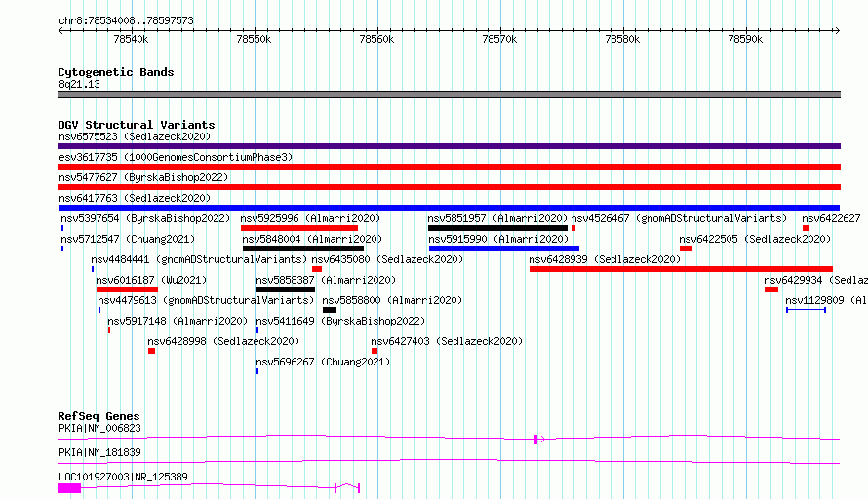Select the nsv6427403 small red marker
Image resolution: width=868 pixels, height=499 pixels.
[375, 351]
